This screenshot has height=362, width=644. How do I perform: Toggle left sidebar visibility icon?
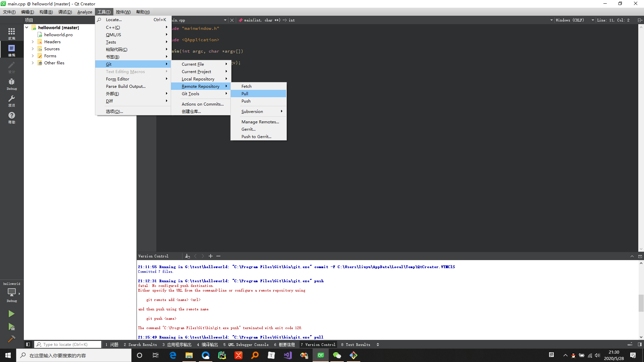pos(28,345)
